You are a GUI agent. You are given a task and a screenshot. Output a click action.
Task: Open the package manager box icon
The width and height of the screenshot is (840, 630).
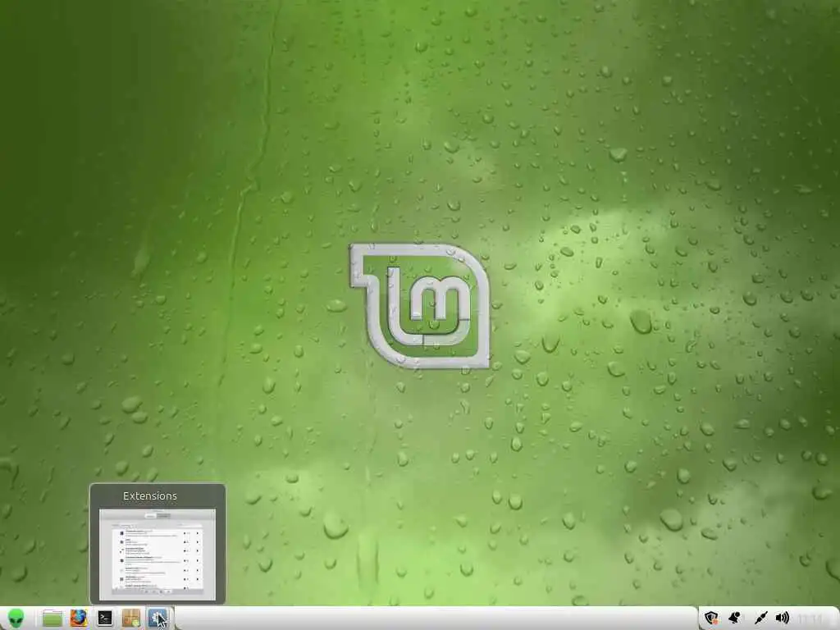click(x=131, y=619)
